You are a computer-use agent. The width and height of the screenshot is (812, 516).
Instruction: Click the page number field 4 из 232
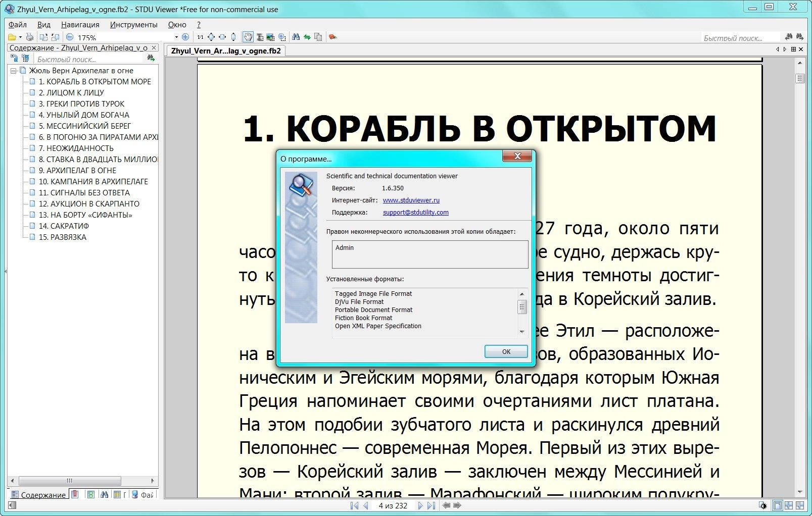tap(393, 505)
